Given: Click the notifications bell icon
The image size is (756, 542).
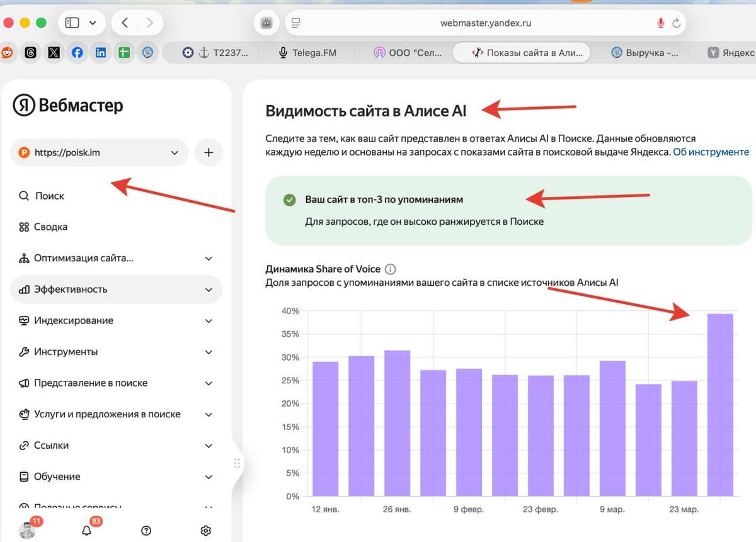Looking at the screenshot, I should [x=87, y=531].
